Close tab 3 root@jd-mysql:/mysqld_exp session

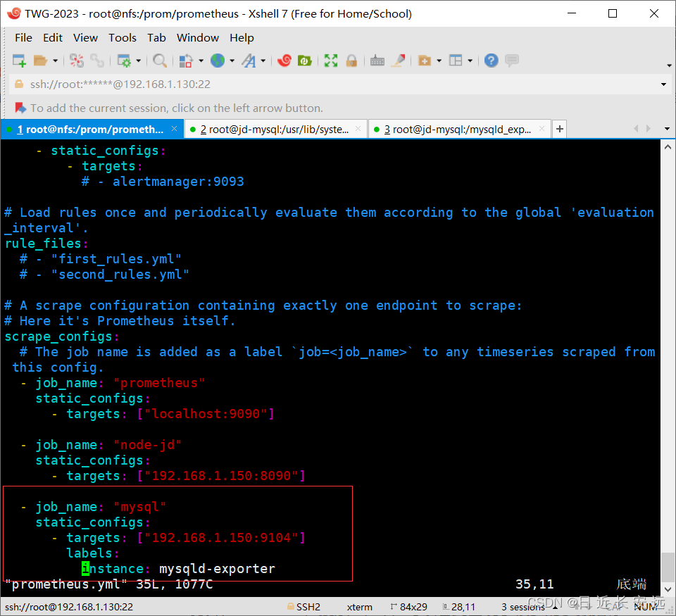point(542,129)
